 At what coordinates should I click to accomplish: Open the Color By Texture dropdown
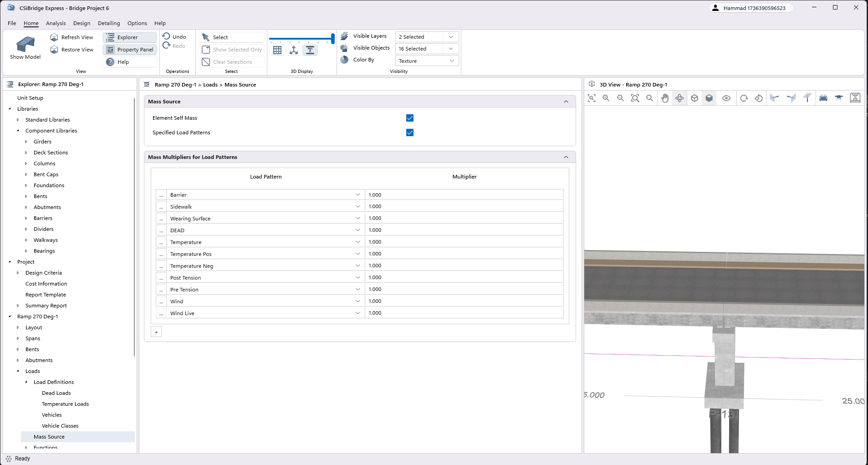pos(426,61)
